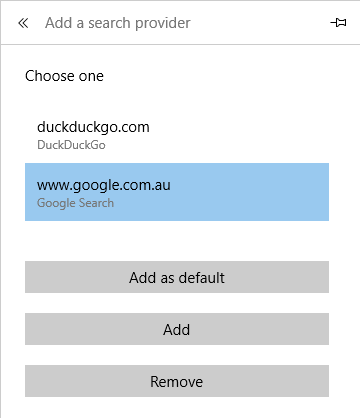Go back using the double chevron icon
This screenshot has width=360, height=418.
coord(23,23)
